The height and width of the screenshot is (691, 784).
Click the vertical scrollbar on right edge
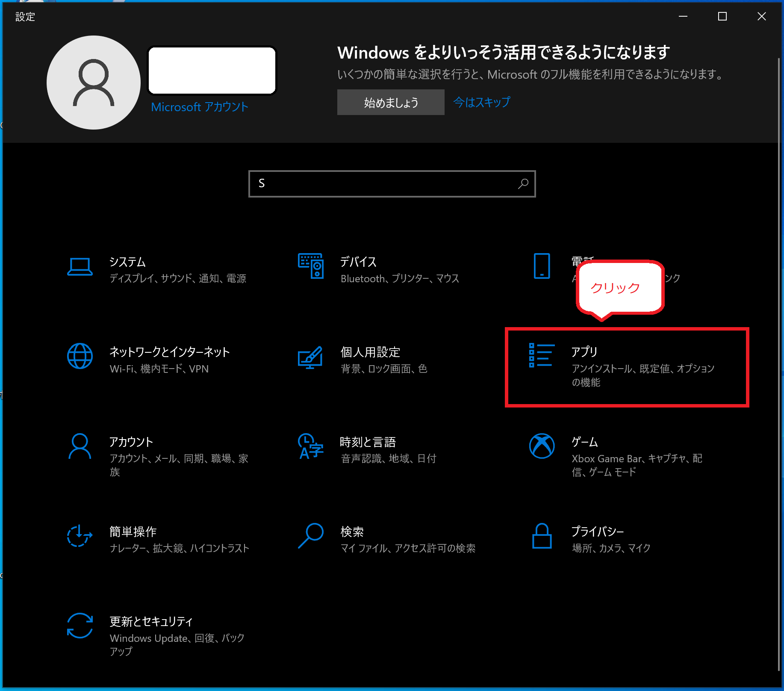pos(779,342)
